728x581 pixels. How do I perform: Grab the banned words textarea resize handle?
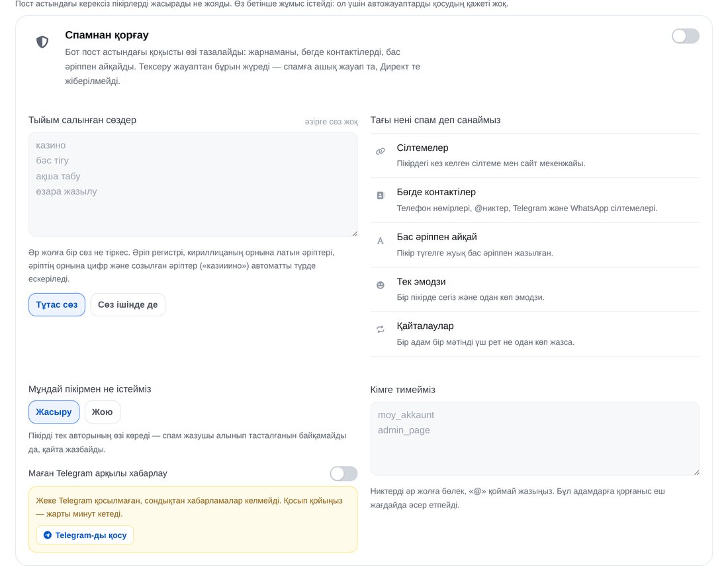click(x=355, y=234)
